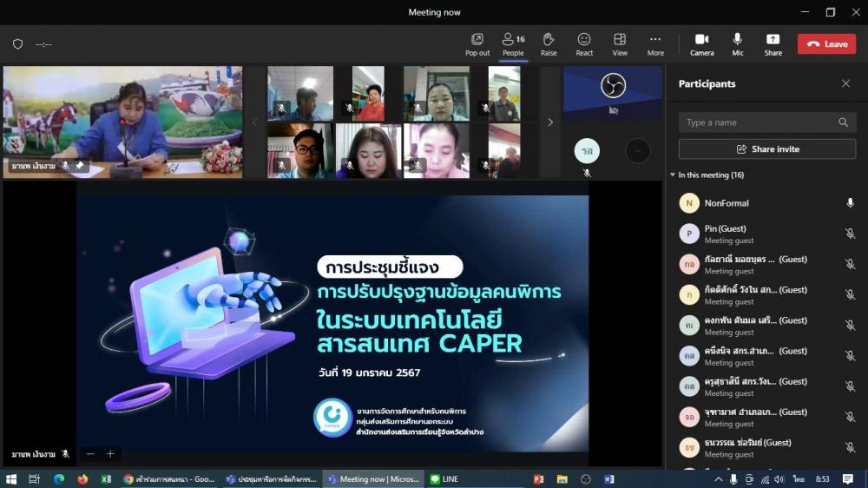This screenshot has height=488, width=868.
Task: Click muted mic for จุฑามาศ
Action: tap(850, 417)
